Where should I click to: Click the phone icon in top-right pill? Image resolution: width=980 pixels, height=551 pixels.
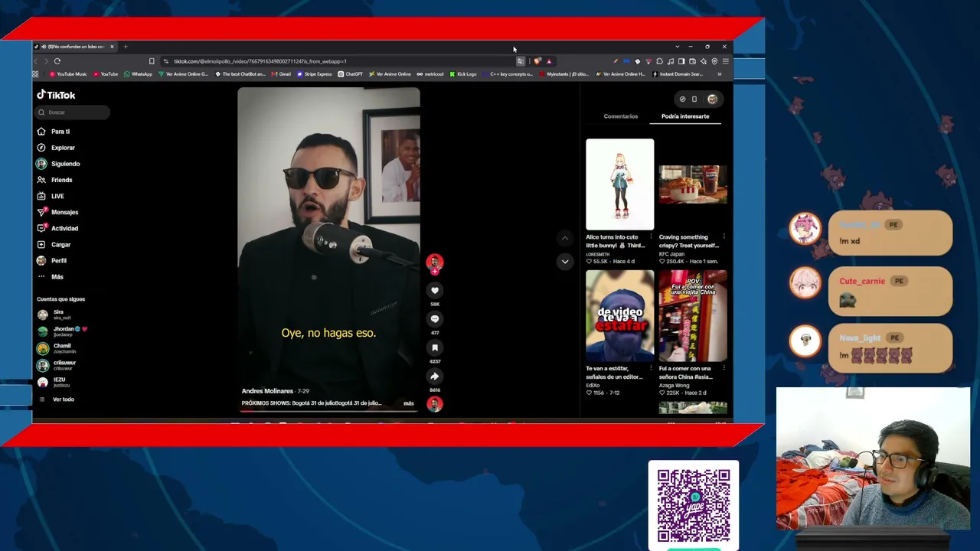click(x=694, y=99)
